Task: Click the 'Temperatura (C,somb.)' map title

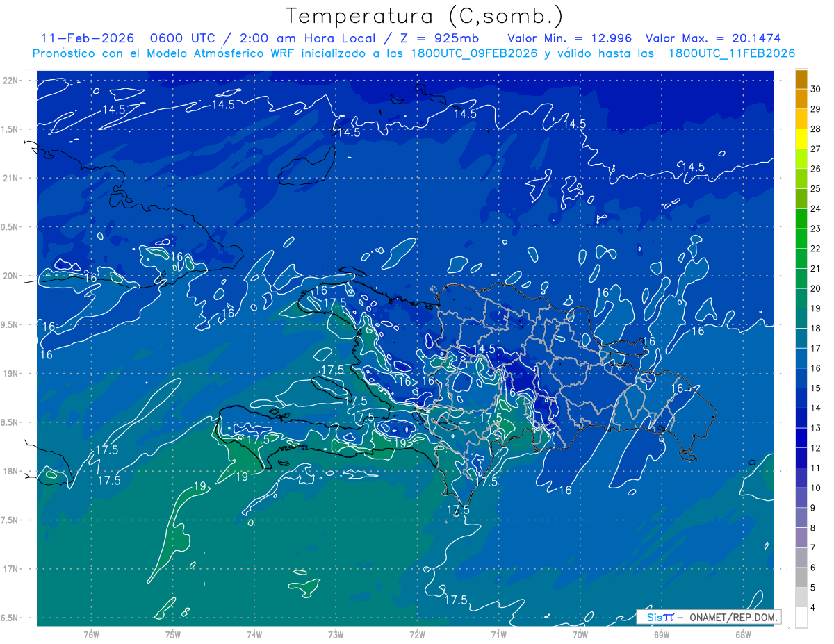Action: pos(425,16)
